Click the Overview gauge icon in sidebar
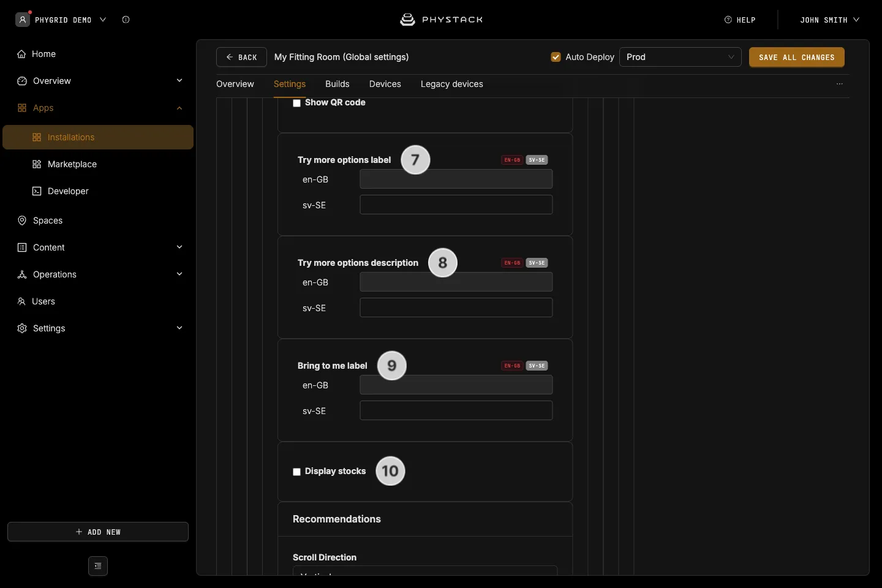This screenshot has width=882, height=588. coord(22,81)
